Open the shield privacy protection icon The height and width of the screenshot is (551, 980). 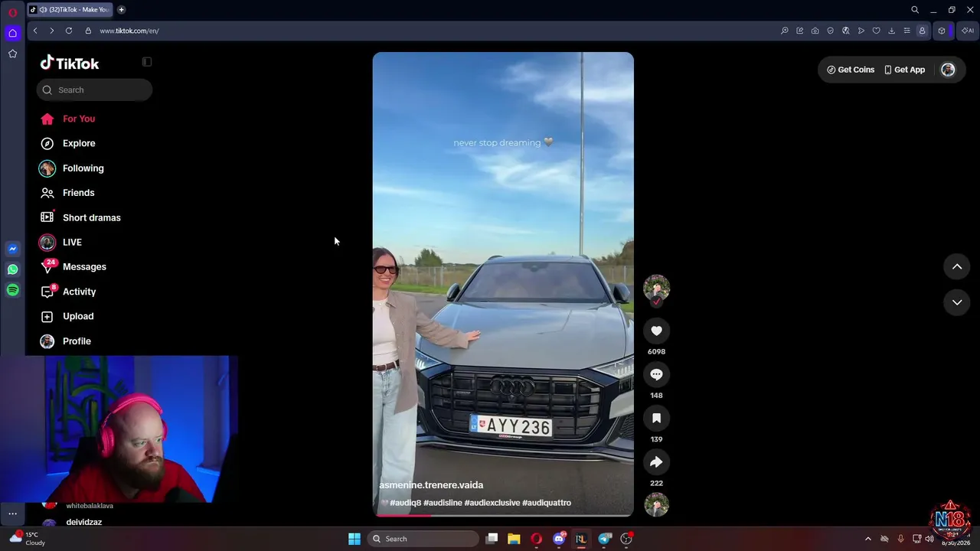tap(830, 31)
